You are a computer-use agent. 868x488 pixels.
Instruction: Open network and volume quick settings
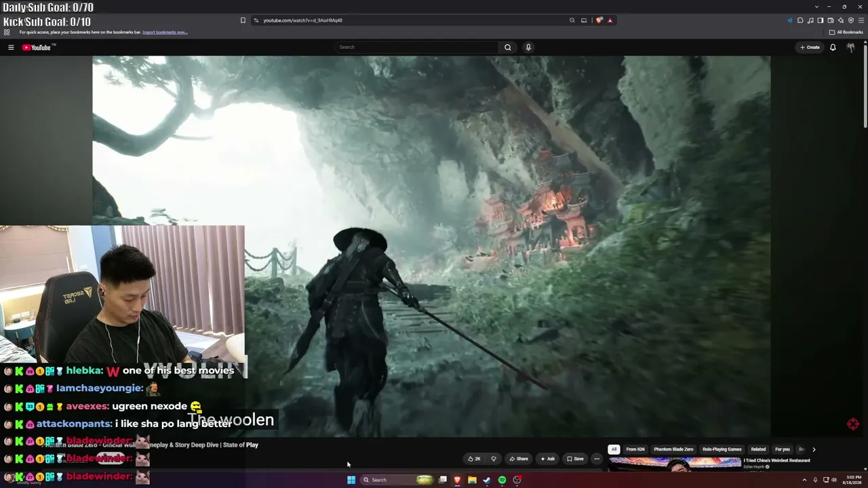[830, 480]
